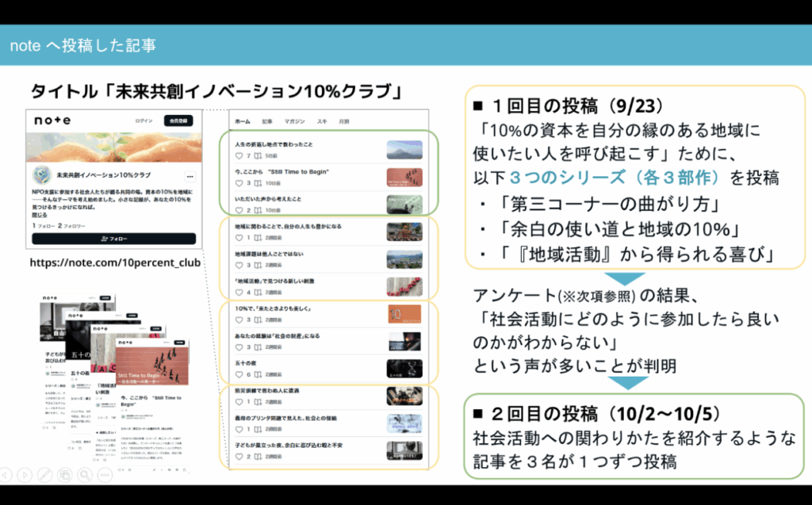Open the 記事 tab
This screenshot has width=812, height=505.
[267, 121]
